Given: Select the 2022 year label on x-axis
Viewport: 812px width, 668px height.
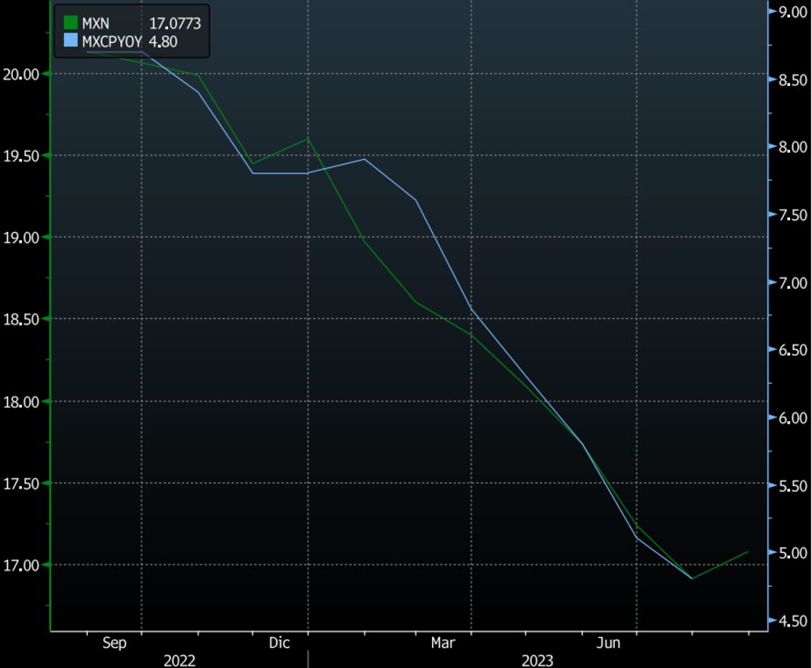Looking at the screenshot, I should (180, 661).
